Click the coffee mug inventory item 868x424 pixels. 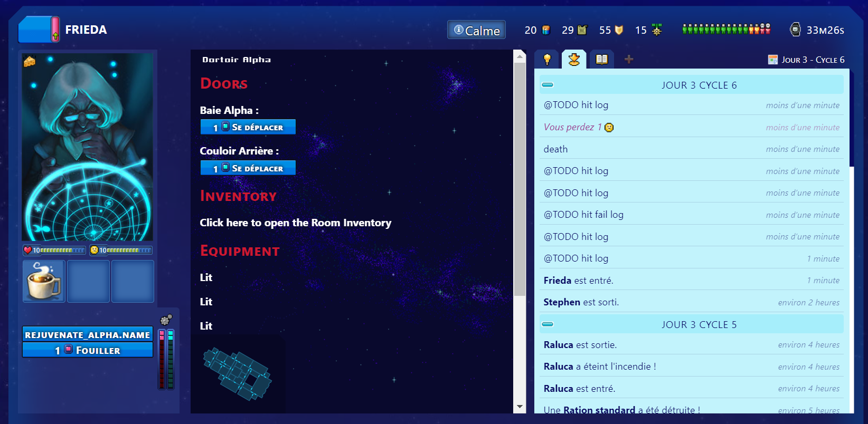pyautogui.click(x=44, y=281)
